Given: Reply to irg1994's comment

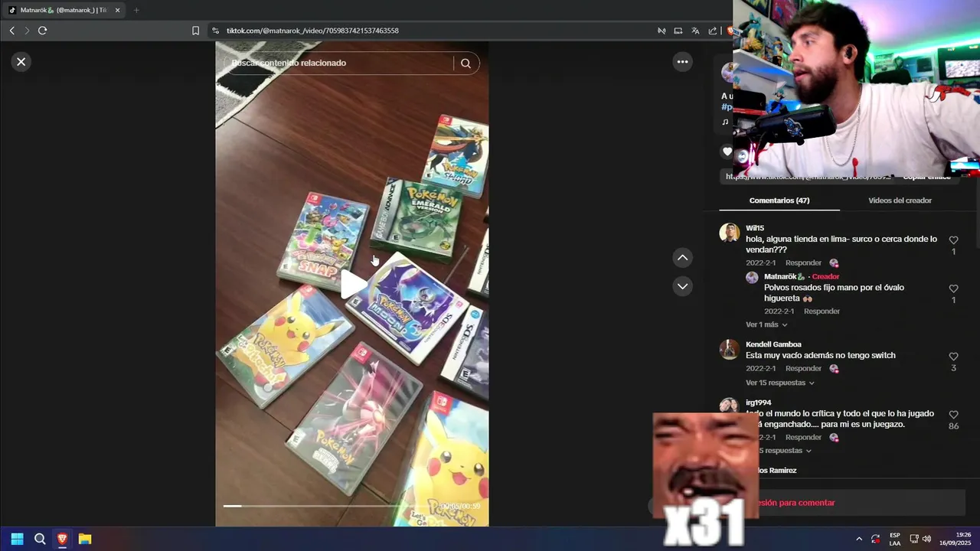Looking at the screenshot, I should [x=803, y=438].
